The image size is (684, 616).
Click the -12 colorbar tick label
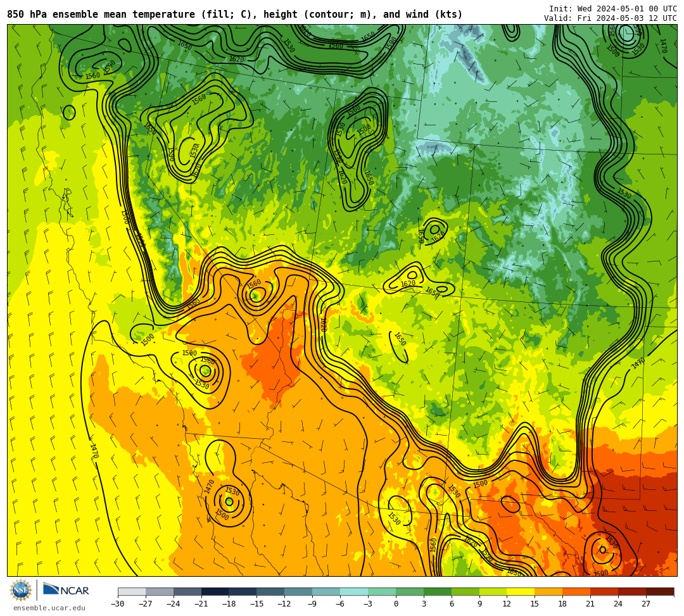point(285,604)
